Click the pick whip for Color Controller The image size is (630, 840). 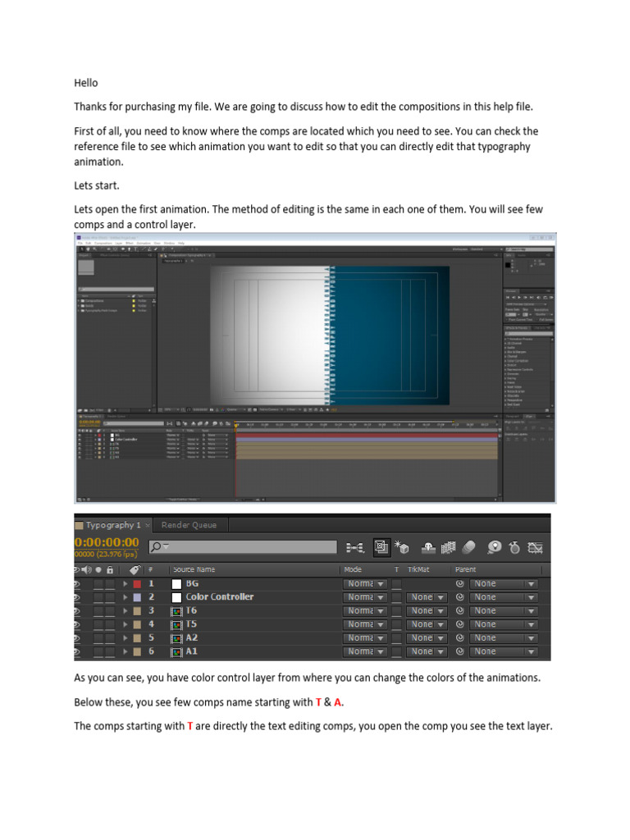(x=459, y=597)
